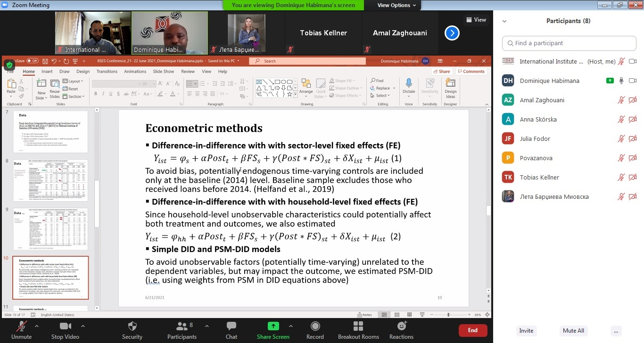Image resolution: width=644 pixels, height=343 pixels.
Task: Open the Section dropdown in Slides group
Action: 74,97
